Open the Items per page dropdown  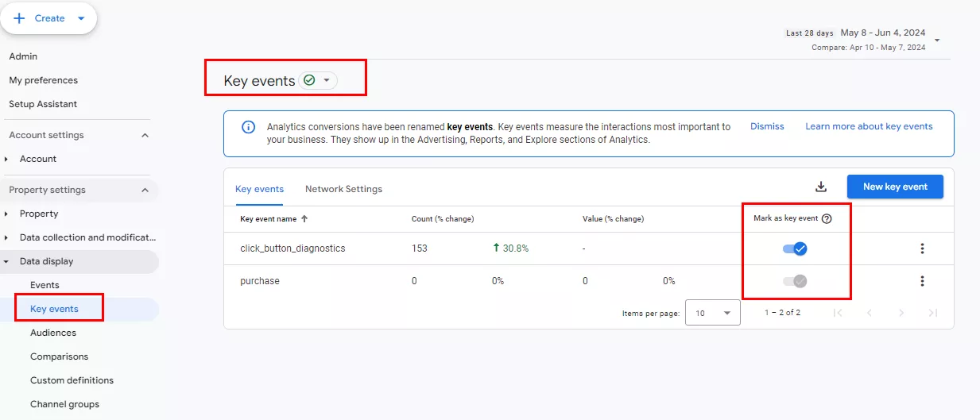coord(713,313)
